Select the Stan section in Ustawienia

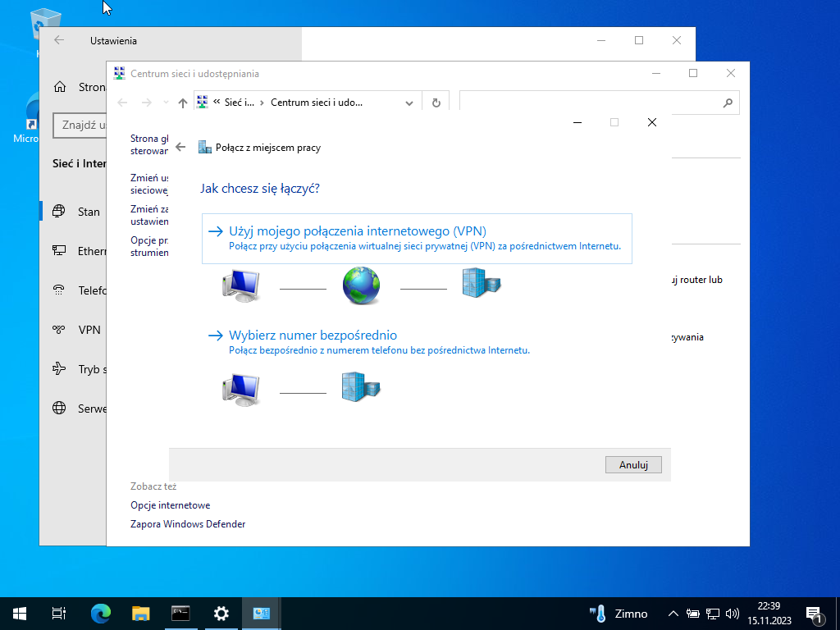tap(74, 212)
